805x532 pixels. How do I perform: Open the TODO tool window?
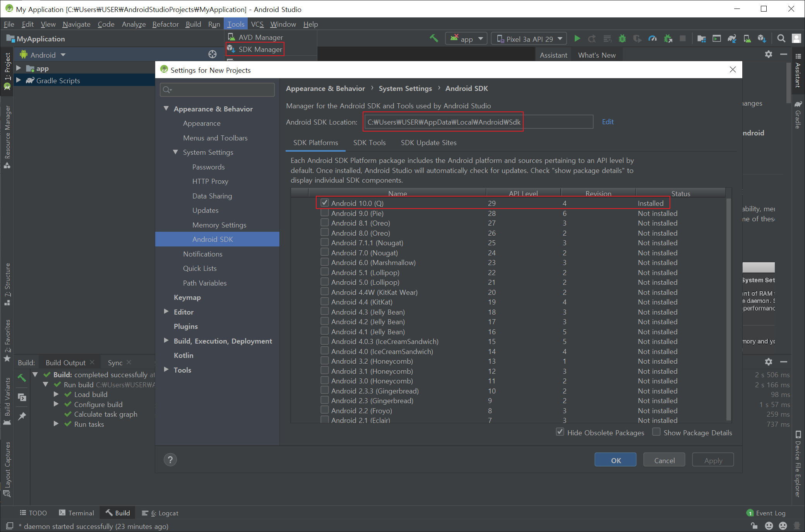33,513
